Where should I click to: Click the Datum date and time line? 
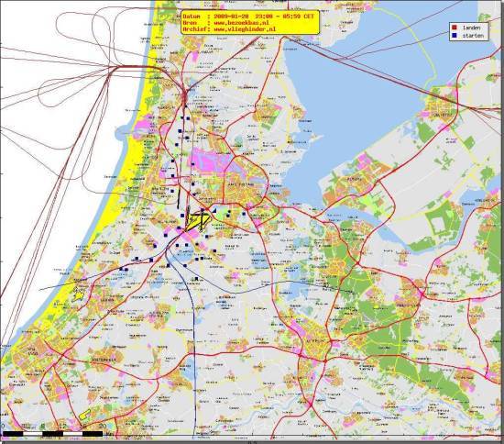tap(248, 17)
